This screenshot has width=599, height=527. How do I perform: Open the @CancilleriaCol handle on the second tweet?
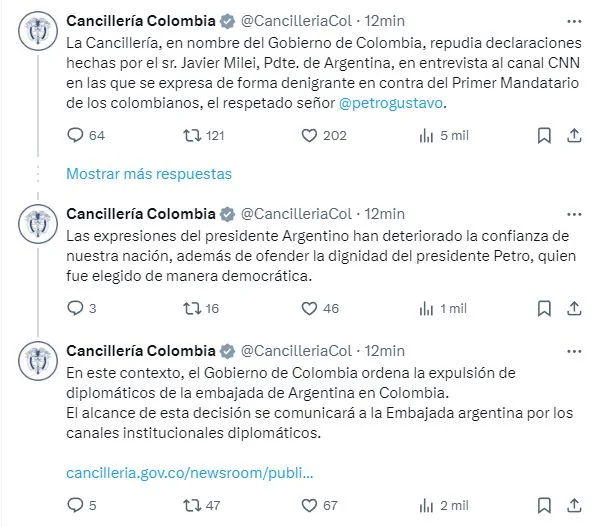tap(296, 214)
